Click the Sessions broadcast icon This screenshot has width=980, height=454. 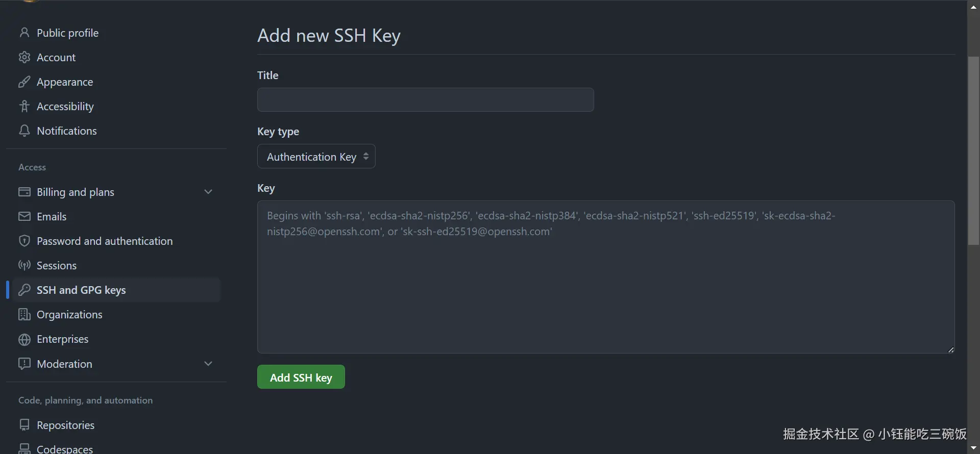click(x=24, y=265)
